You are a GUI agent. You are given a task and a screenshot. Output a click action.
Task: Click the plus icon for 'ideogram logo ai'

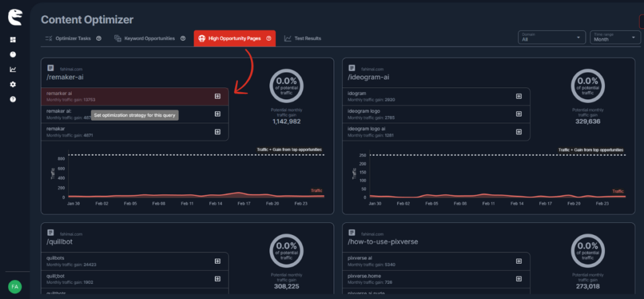(519, 132)
